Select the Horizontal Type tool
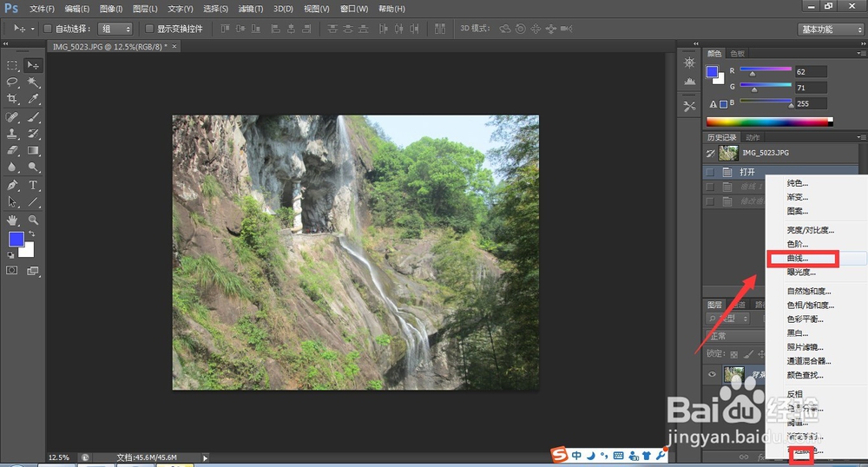The image size is (868, 467). tap(33, 186)
